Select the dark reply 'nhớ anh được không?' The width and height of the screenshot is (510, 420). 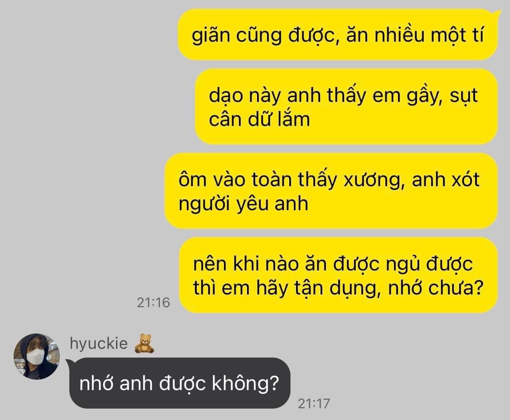[180, 383]
